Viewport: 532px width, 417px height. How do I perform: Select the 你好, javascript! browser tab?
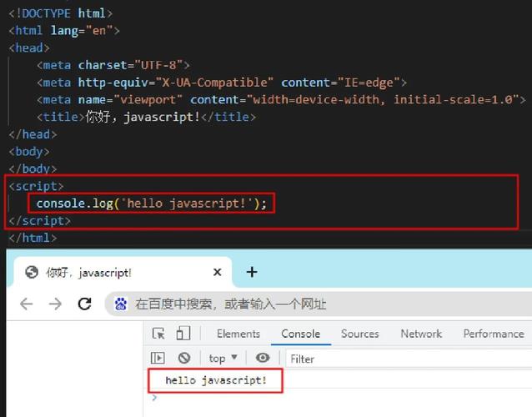click(122, 272)
